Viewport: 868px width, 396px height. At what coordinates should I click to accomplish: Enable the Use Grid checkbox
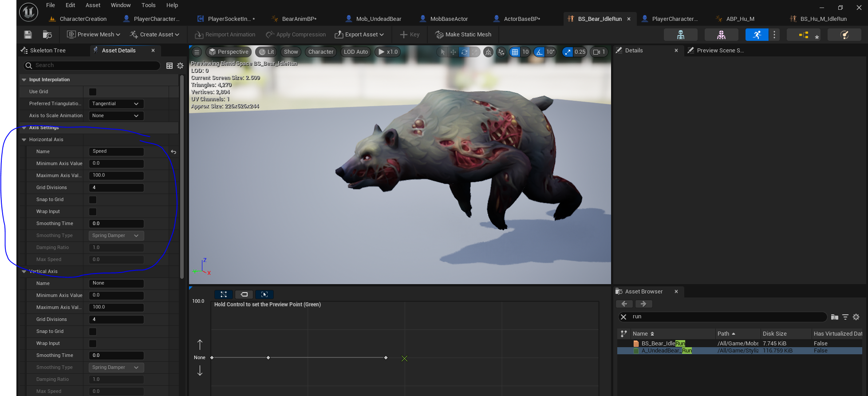tap(93, 92)
